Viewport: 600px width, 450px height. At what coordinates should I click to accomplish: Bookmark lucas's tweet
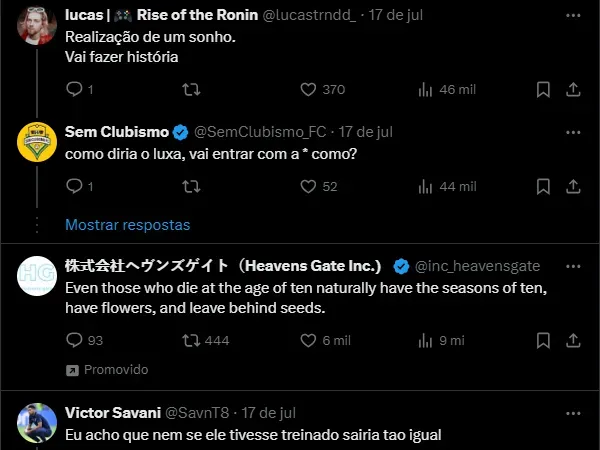(x=543, y=89)
